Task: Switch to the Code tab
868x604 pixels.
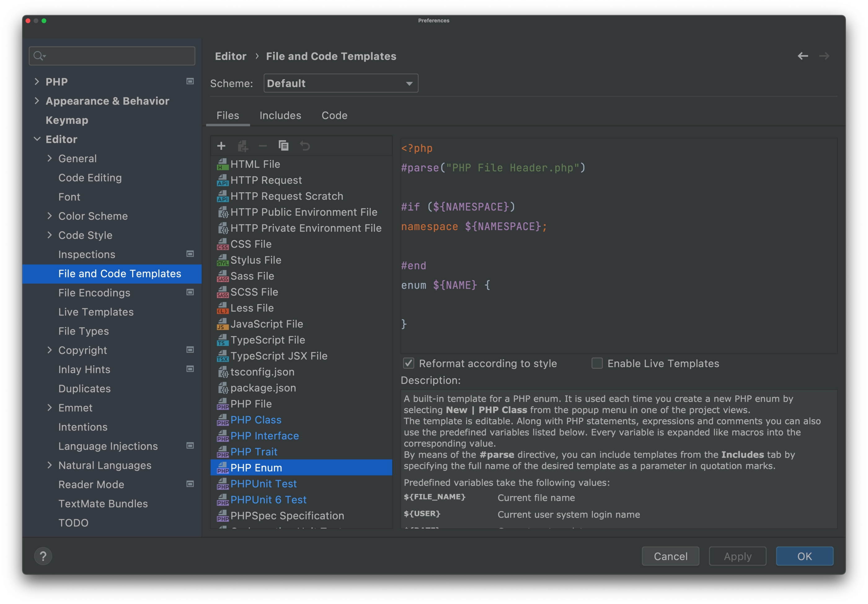Action: click(334, 115)
